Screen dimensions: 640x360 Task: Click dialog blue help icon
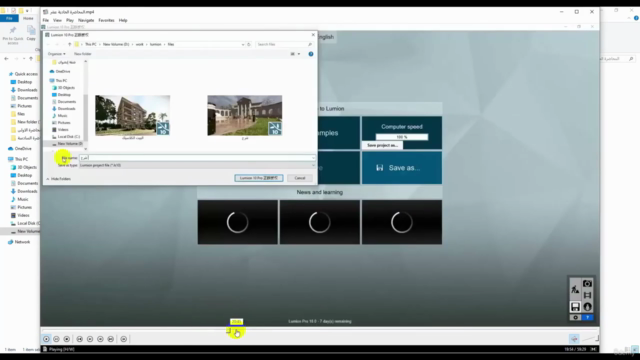coord(311,54)
